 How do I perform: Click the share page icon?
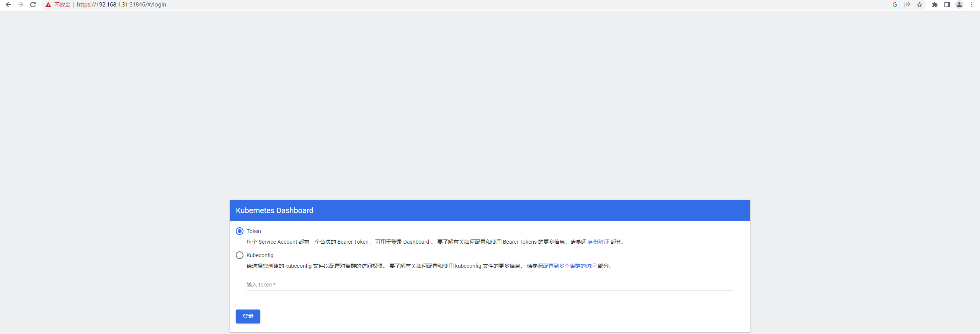pos(907,5)
